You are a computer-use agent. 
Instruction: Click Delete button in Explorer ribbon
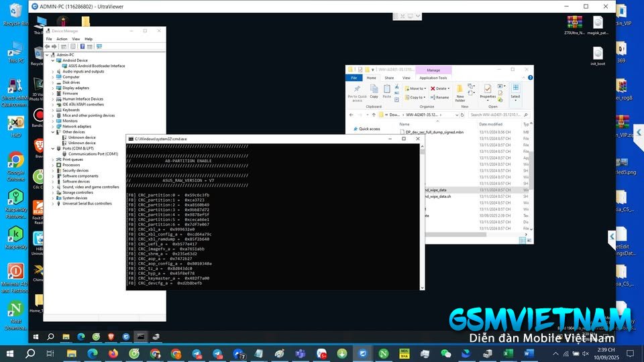440,88
